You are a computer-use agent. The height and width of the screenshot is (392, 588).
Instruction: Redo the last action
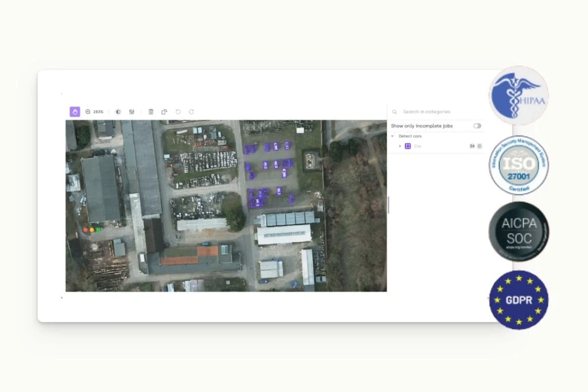[x=191, y=112]
